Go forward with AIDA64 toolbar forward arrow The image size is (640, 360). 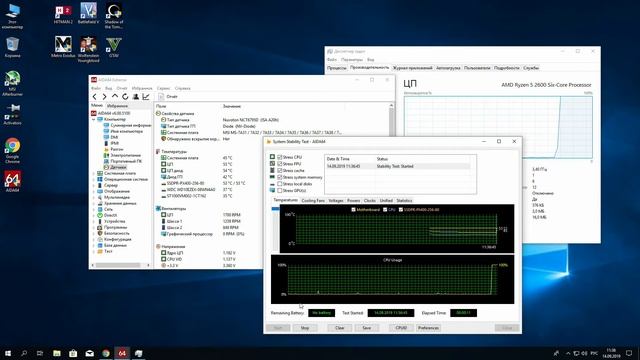pyautogui.click(x=104, y=97)
